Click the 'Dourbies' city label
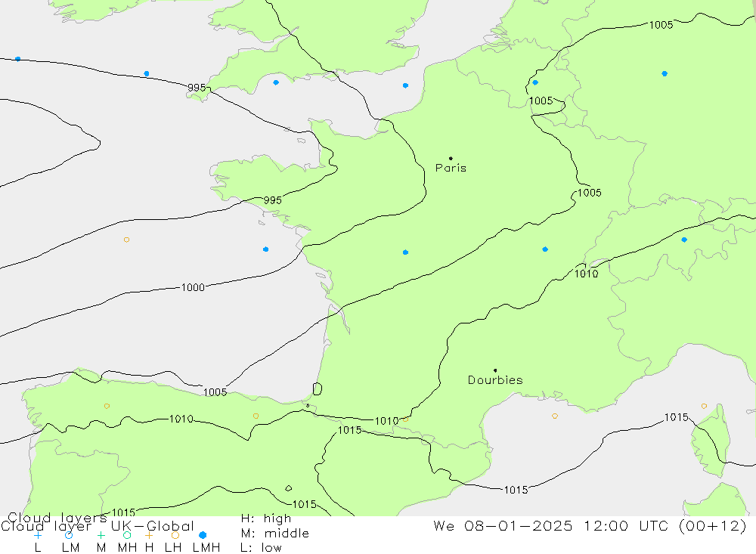The image size is (756, 554). click(495, 380)
